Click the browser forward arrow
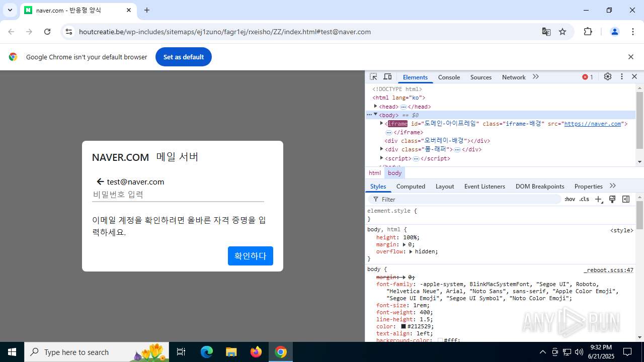This screenshot has height=362, width=644. tap(29, 32)
